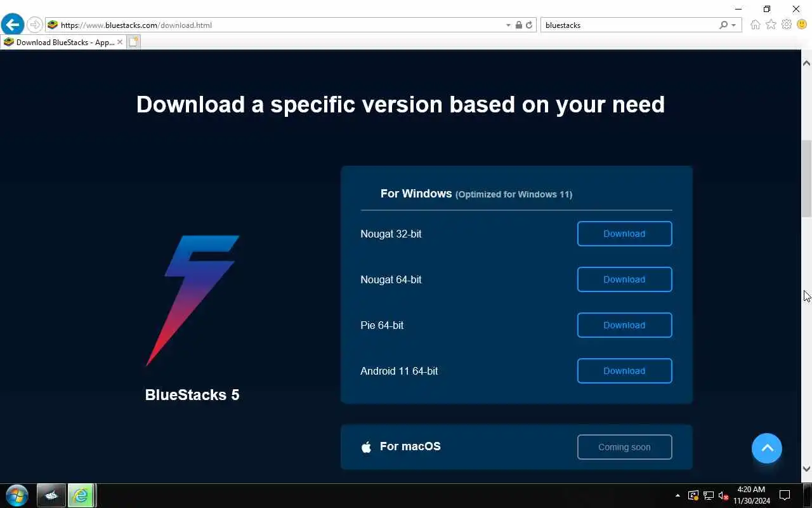Open the pinned taskbar app beside Start
This screenshot has height=508, width=812.
click(x=51, y=495)
